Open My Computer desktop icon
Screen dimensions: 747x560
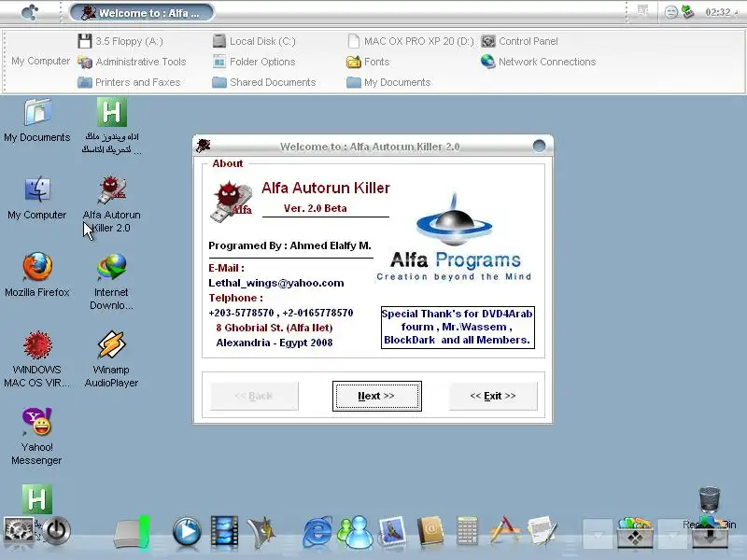coord(37,198)
